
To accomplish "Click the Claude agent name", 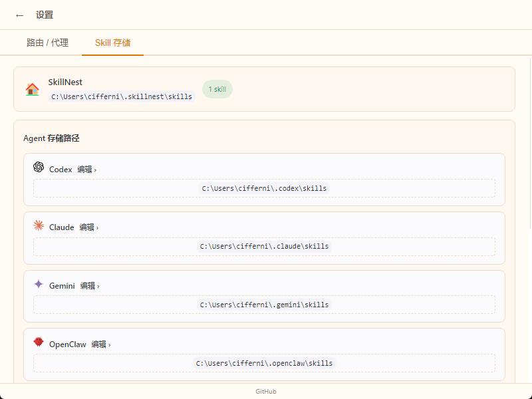I will (61, 227).
